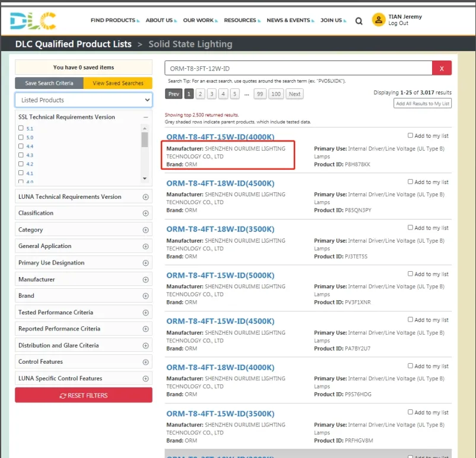Open the Resources menu
This screenshot has width=476, height=458.
[x=241, y=20]
